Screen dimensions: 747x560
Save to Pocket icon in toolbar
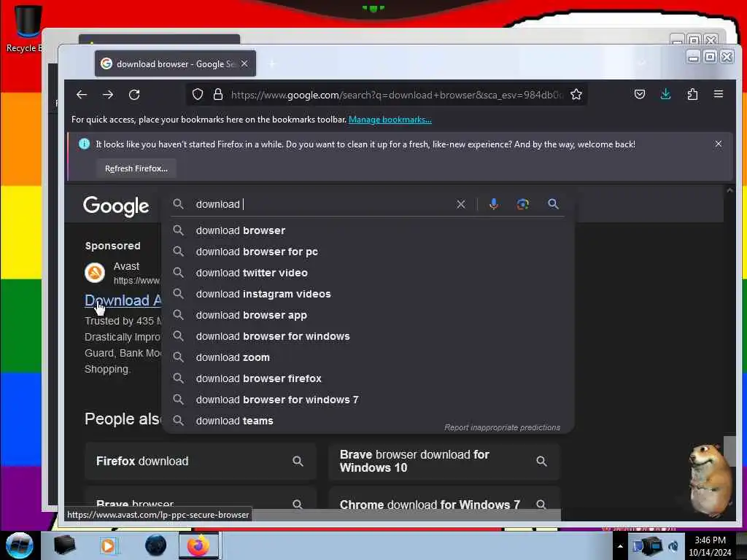(x=640, y=94)
